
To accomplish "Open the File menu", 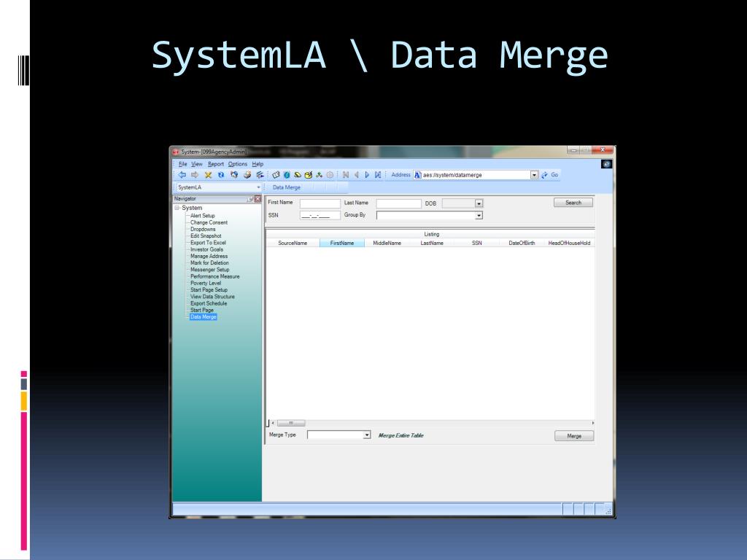I will (183, 164).
